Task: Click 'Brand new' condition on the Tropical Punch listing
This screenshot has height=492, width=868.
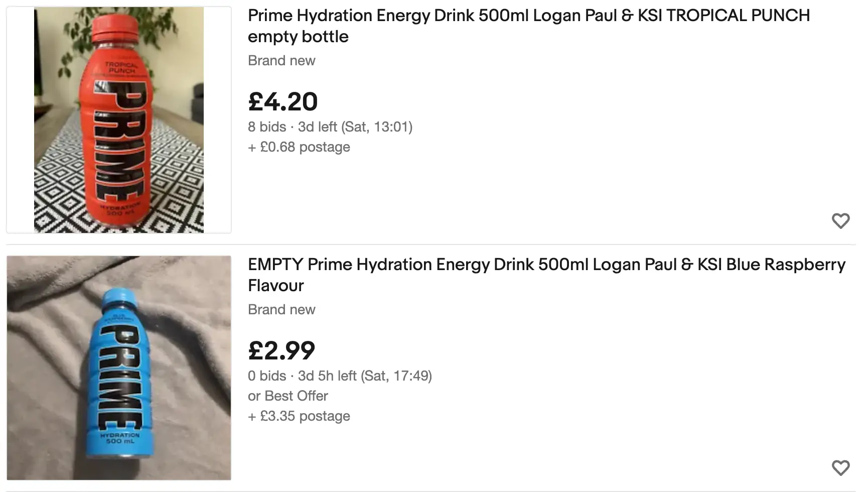Action: point(281,60)
